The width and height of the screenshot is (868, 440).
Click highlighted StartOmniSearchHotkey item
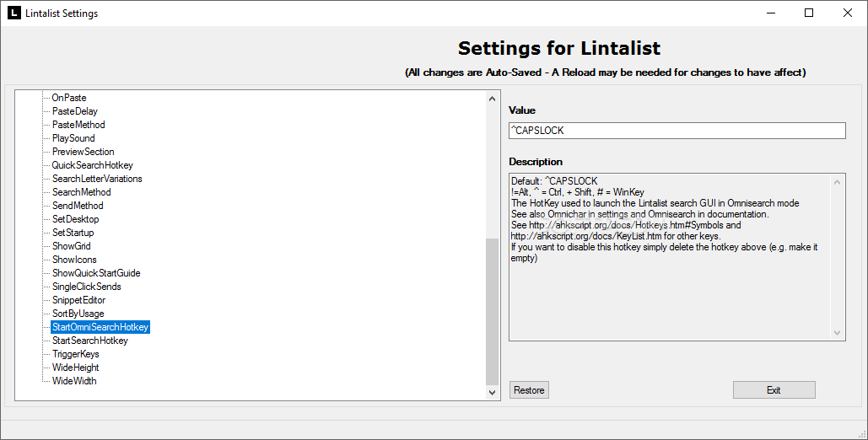(x=100, y=327)
